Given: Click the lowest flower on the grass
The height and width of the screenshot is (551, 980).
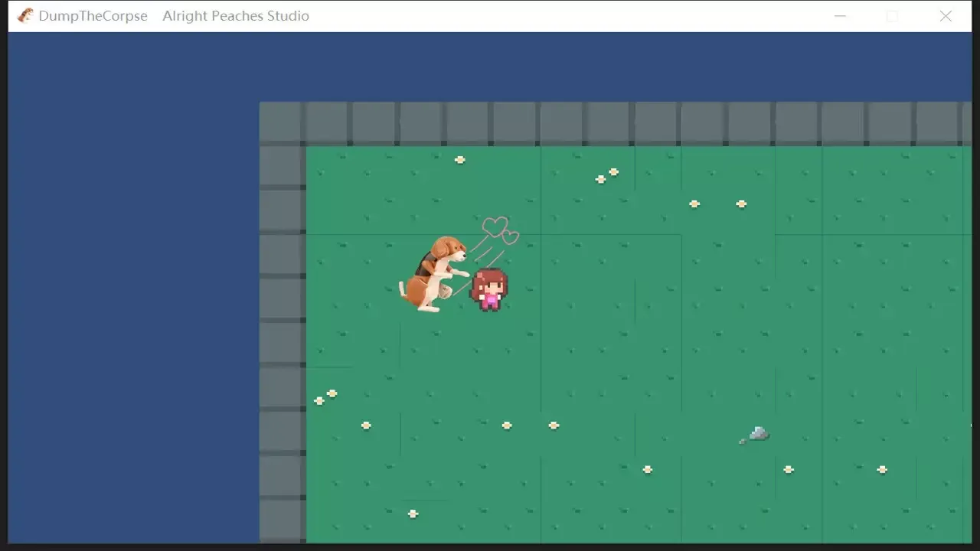Looking at the screenshot, I should [413, 514].
